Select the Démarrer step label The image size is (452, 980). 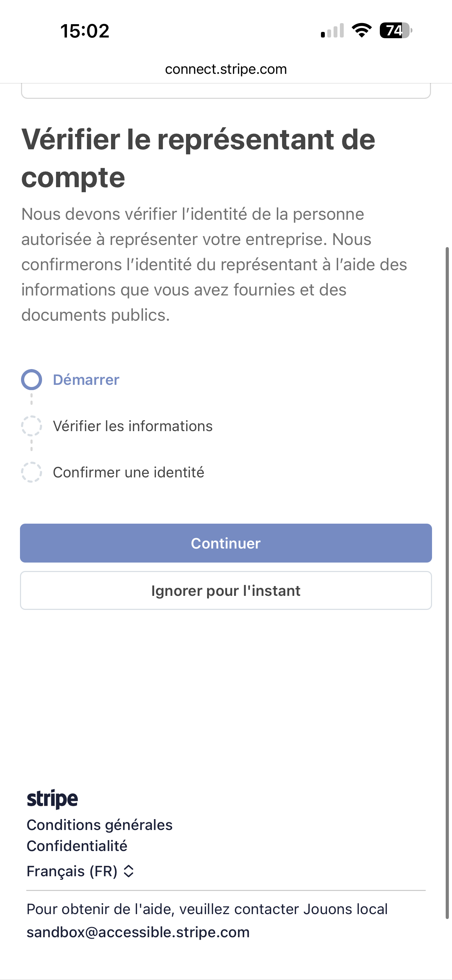click(x=86, y=380)
